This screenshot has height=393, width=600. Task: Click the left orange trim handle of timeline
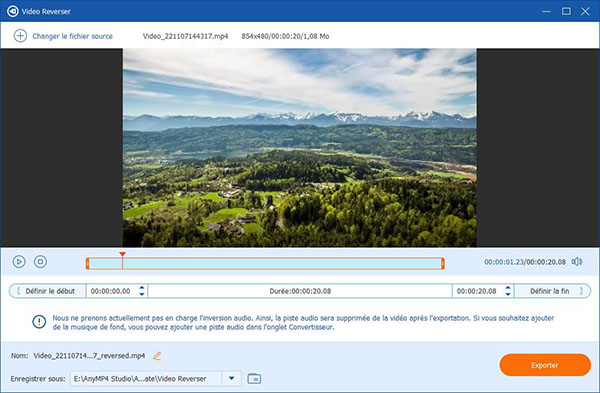[x=88, y=263]
